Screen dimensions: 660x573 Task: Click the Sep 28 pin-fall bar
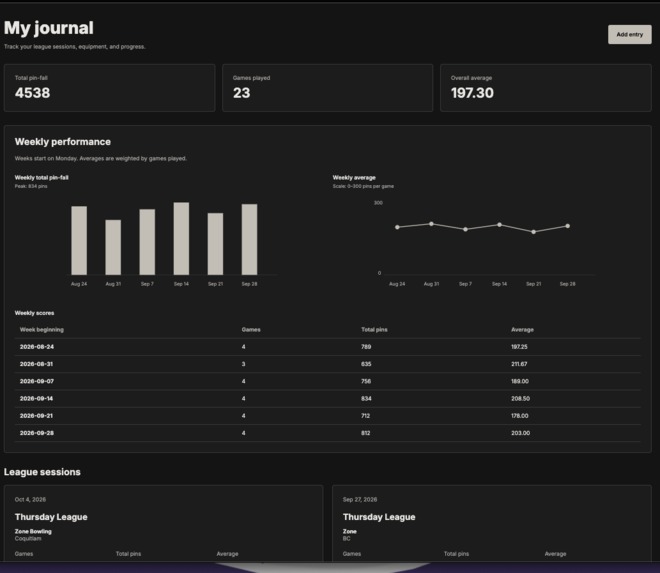pyautogui.click(x=250, y=240)
